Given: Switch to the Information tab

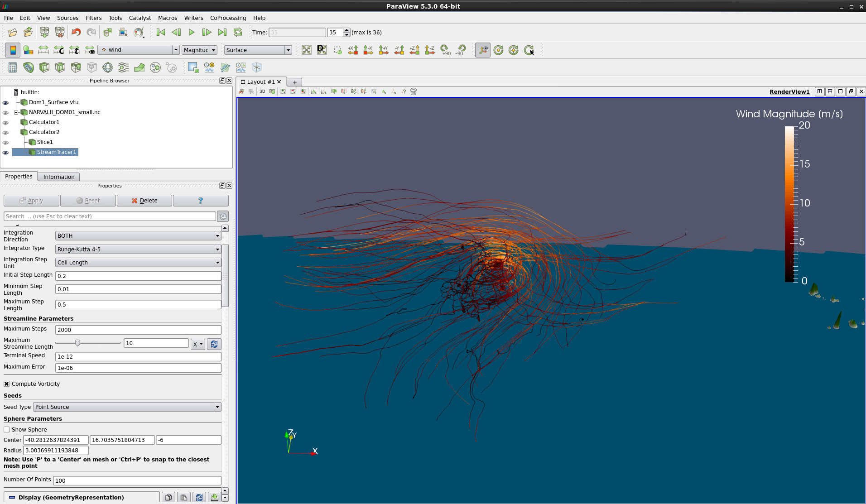Looking at the screenshot, I should (x=59, y=177).
